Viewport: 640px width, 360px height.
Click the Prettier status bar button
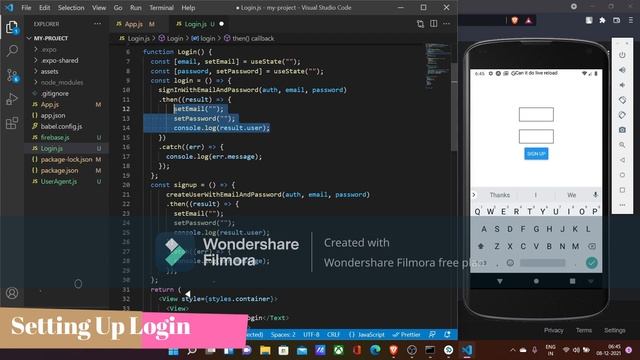pyautogui.click(x=407, y=334)
